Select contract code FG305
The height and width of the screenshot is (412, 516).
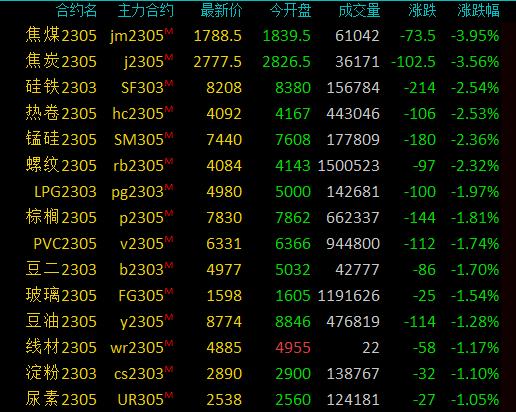141,296
